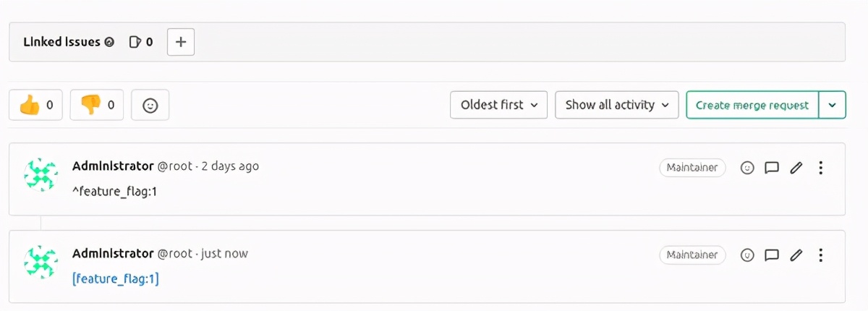Click the Create merge request button
Image resolution: width=868 pixels, height=311 pixels.
752,105
